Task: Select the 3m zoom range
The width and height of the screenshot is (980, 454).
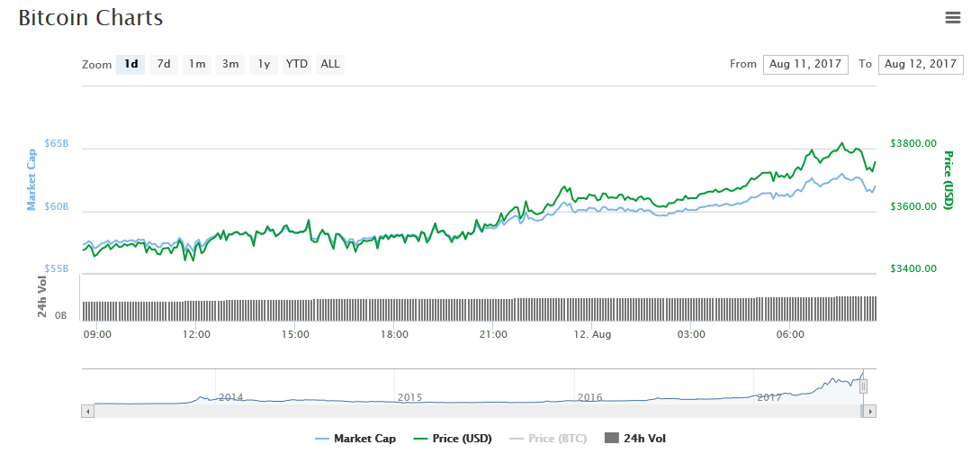Action: tap(230, 64)
